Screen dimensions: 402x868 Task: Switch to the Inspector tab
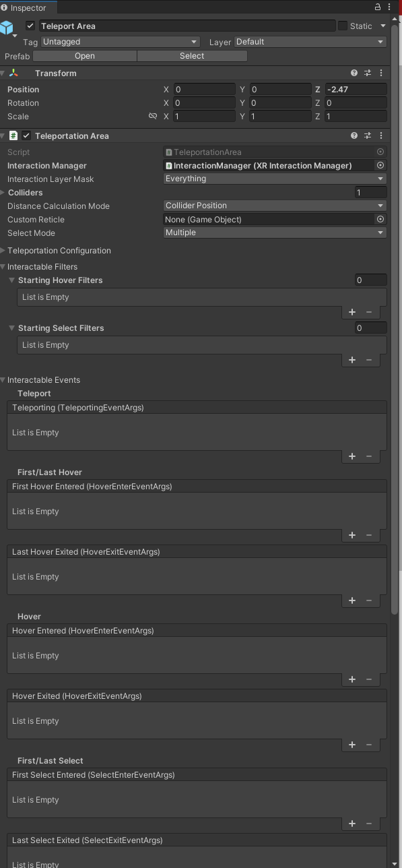28,9
